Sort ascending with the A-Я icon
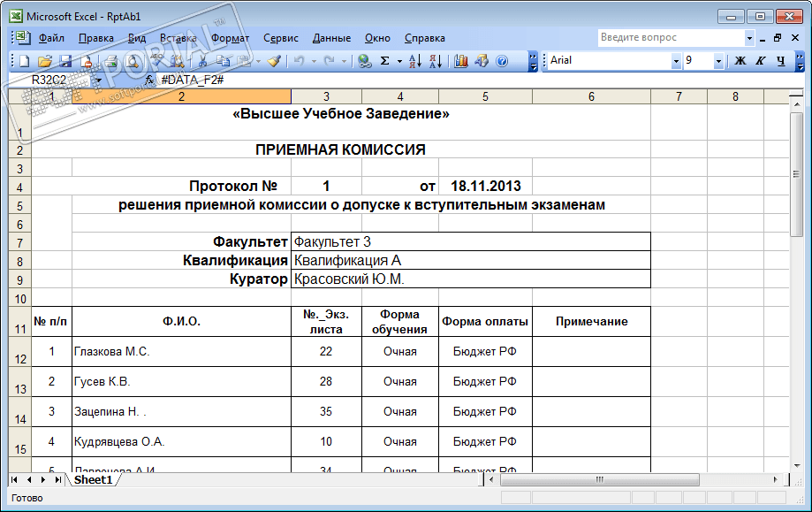The height and width of the screenshot is (512, 812). click(x=414, y=61)
